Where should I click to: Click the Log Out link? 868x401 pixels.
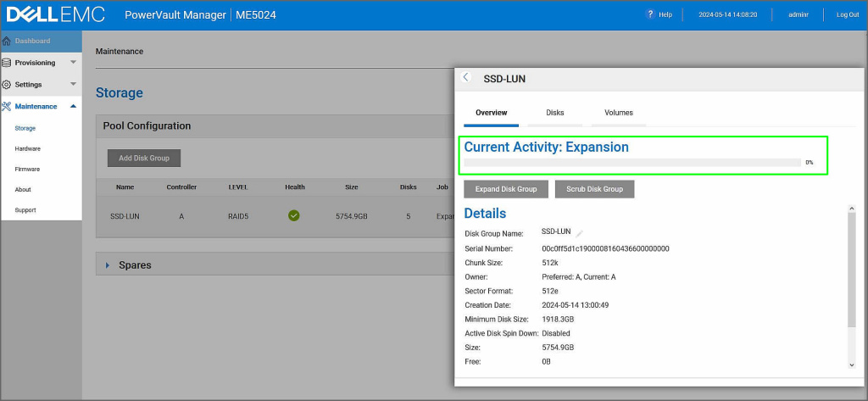[x=847, y=15]
